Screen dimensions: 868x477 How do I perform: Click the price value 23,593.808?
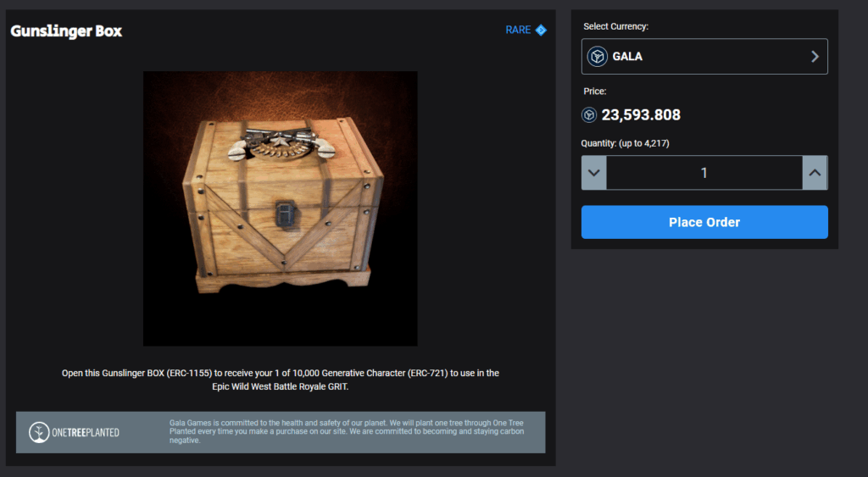[x=641, y=115]
